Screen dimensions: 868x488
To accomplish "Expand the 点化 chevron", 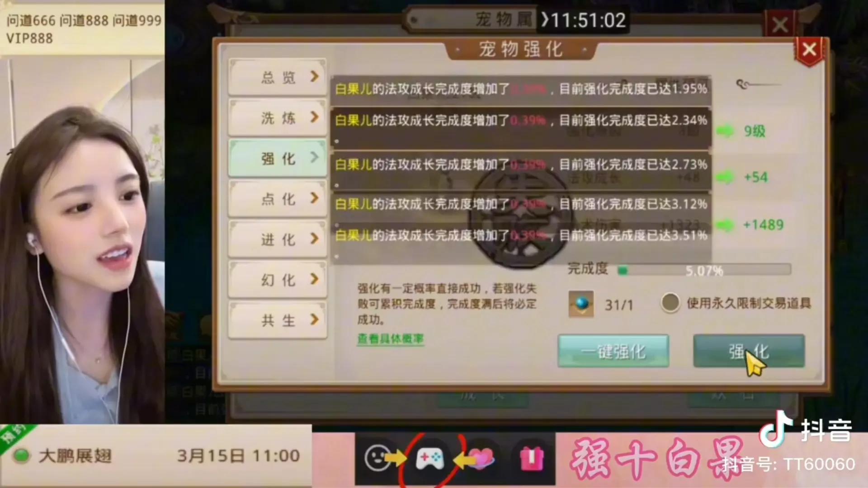I will (315, 198).
